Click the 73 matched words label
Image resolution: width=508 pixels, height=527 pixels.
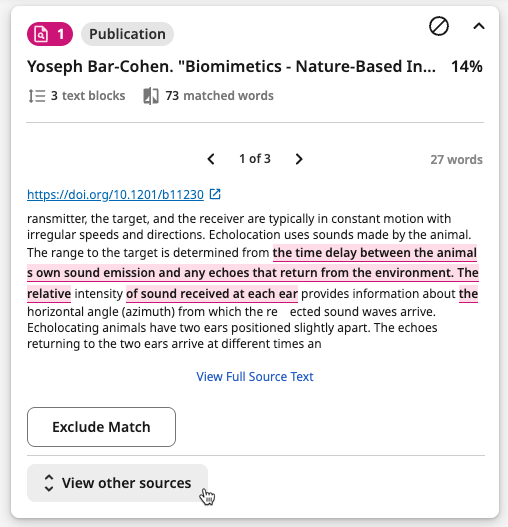tap(219, 96)
